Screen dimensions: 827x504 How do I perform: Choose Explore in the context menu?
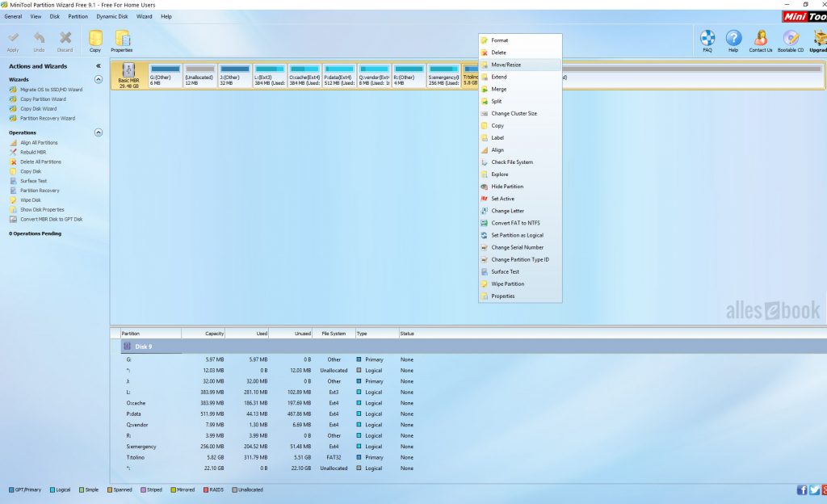point(520,174)
